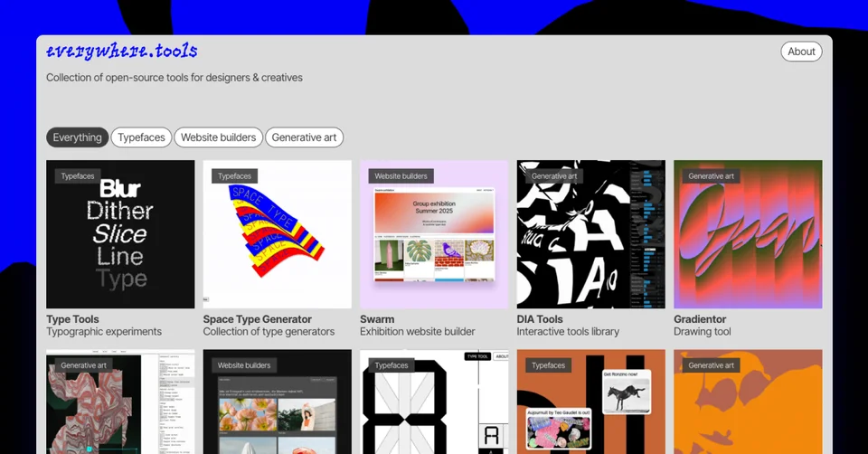Click the Typefaces tag on Space Type card
The image size is (868, 454).
[x=234, y=176]
